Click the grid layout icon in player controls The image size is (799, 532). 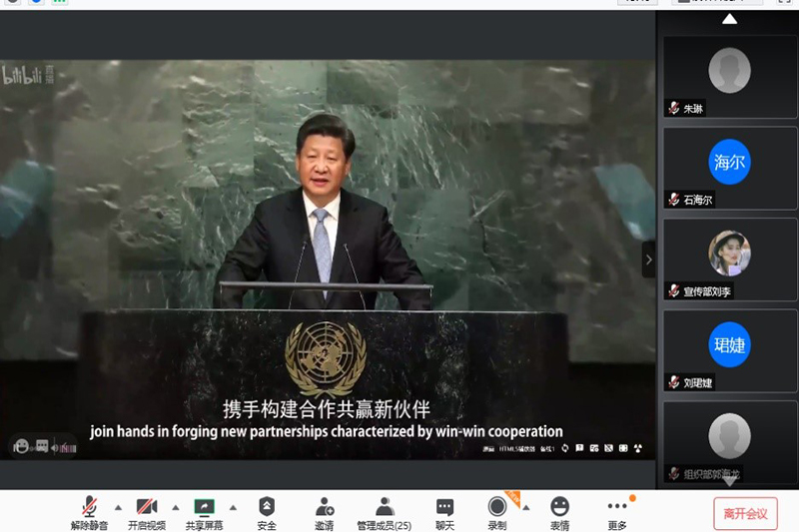[623, 448]
